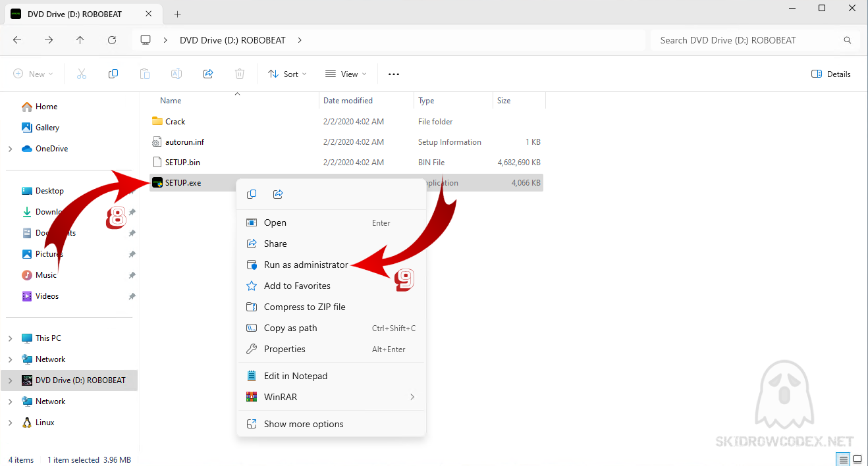This screenshot has width=868, height=466.
Task: Click the Cut scissors icon in toolbar
Action: 82,74
